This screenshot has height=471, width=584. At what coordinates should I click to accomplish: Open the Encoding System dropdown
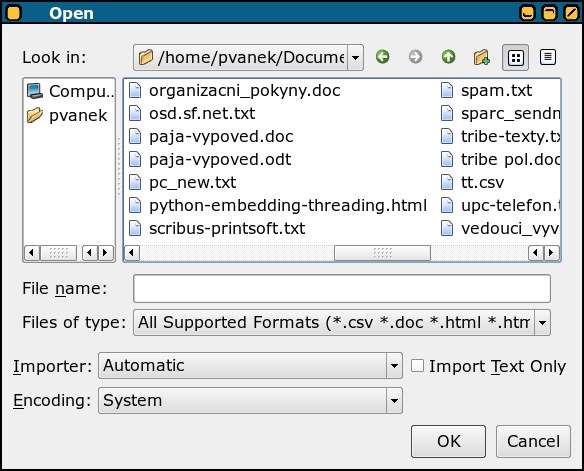coord(394,401)
